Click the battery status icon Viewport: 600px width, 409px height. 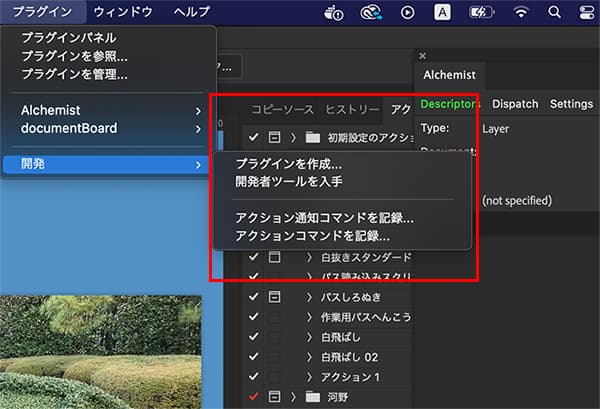(x=480, y=12)
